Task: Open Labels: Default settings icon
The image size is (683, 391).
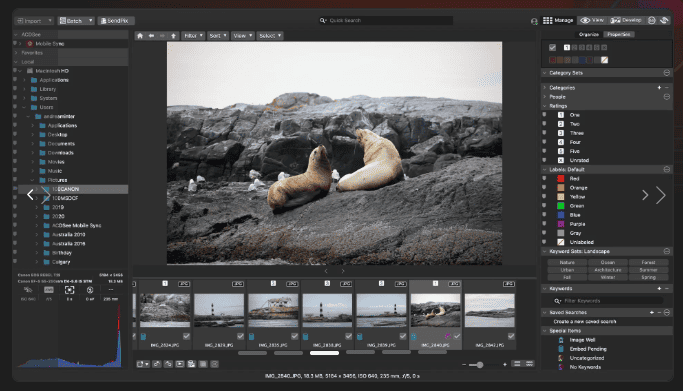Action: 666,169
